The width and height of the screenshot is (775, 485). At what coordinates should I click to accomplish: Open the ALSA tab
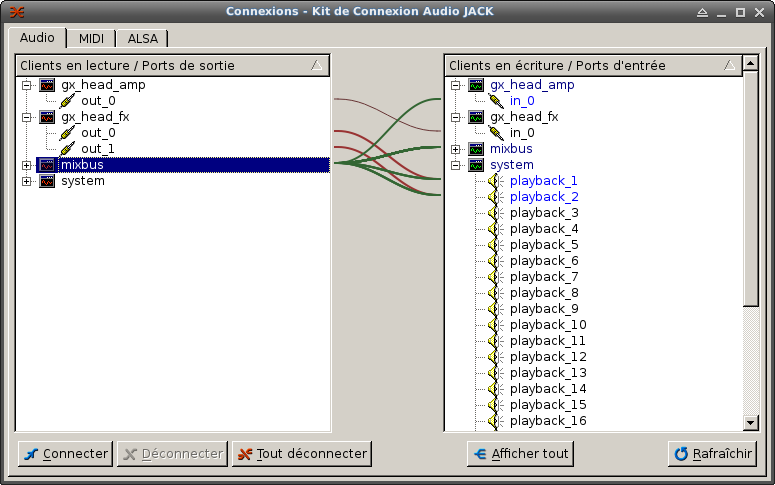(x=142, y=39)
